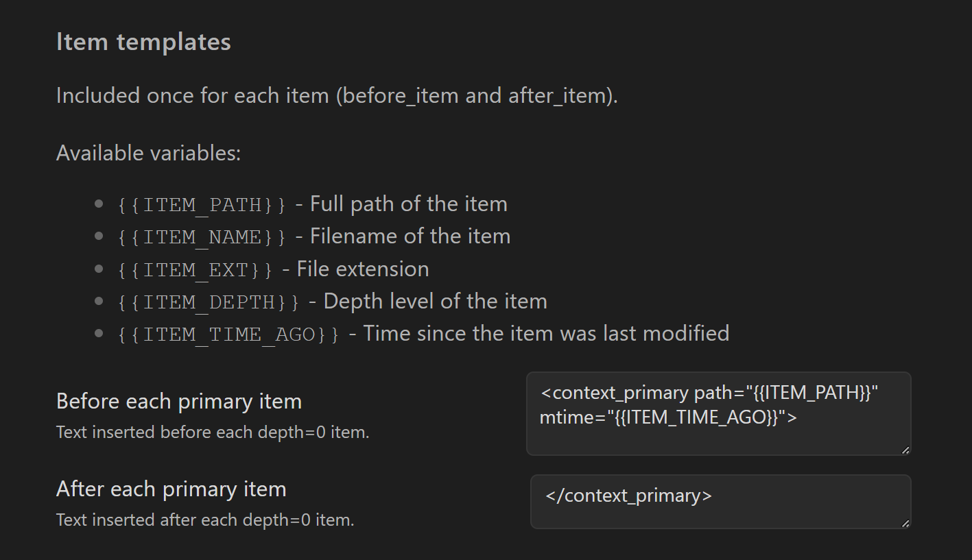The height and width of the screenshot is (560, 972).
Task: Click the before_item and after_item description text
Action: coord(335,95)
